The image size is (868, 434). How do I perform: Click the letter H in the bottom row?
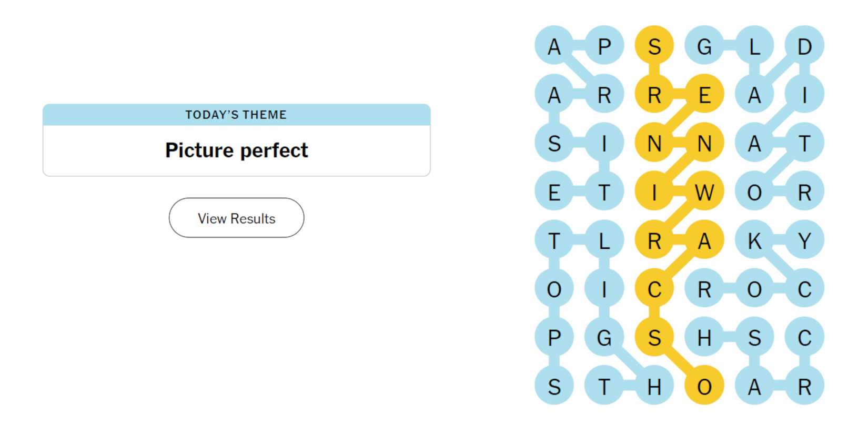[654, 387]
